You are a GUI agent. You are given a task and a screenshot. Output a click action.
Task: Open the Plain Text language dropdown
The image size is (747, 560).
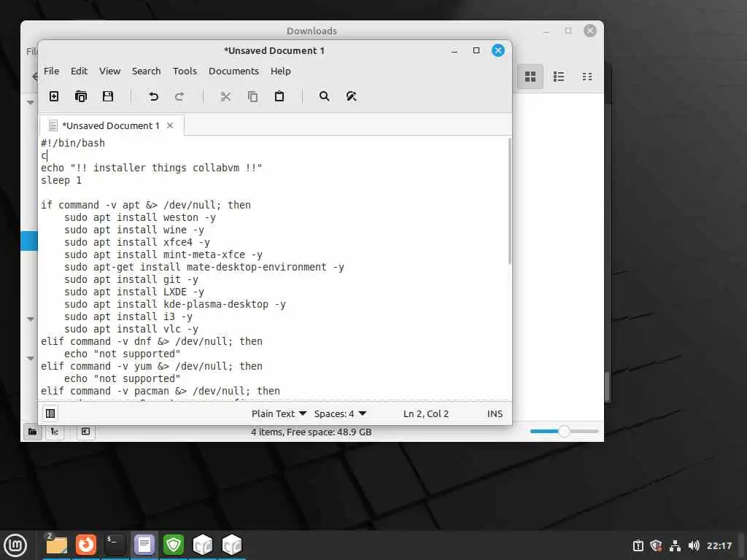pos(279,414)
